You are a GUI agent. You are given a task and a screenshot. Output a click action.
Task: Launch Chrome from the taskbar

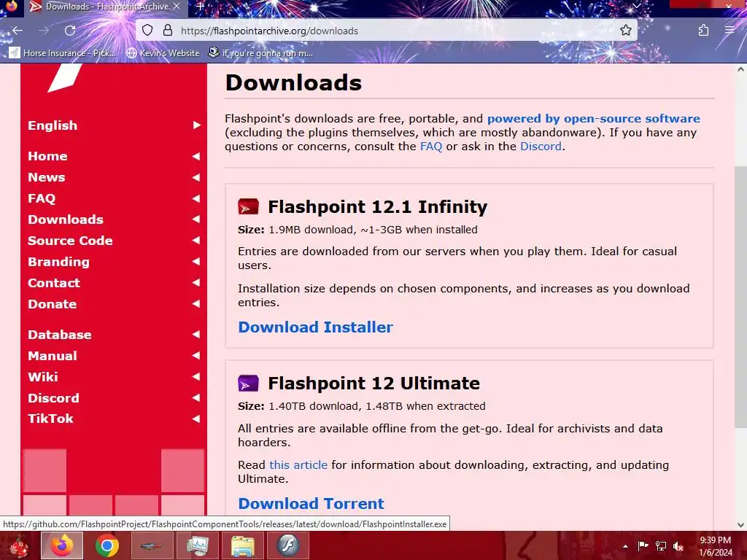click(107, 545)
